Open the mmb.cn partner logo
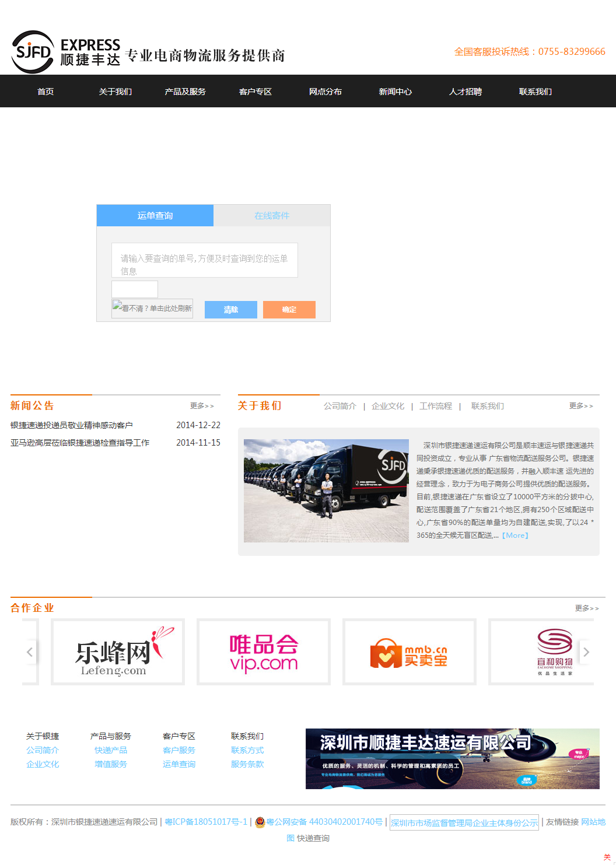Screen dimensions: 616x865 [x=409, y=652]
